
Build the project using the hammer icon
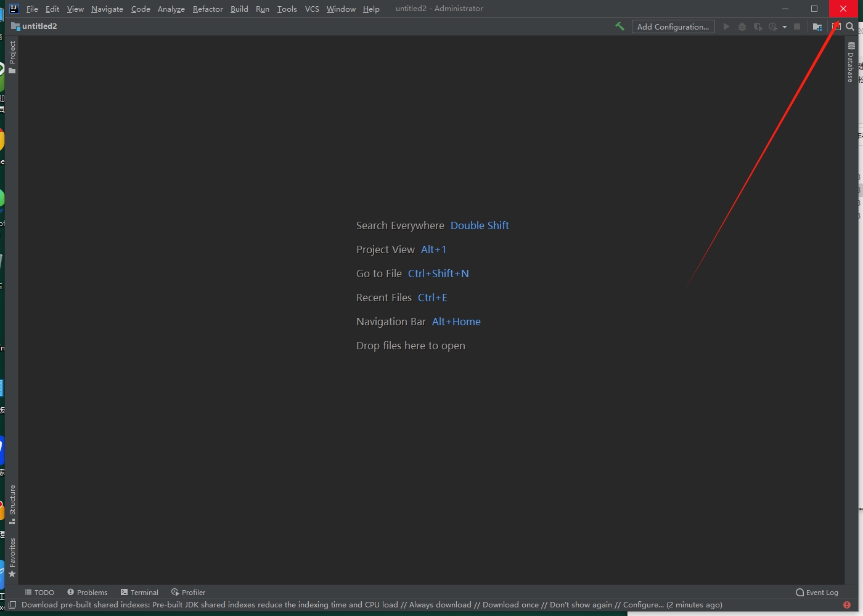[x=620, y=26]
